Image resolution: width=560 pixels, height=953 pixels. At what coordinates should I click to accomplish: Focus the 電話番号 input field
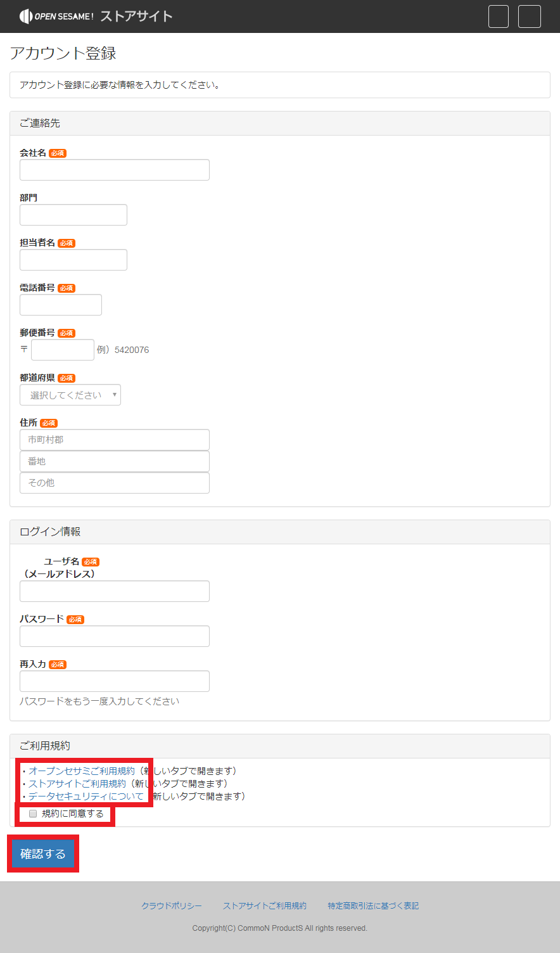[61, 305]
